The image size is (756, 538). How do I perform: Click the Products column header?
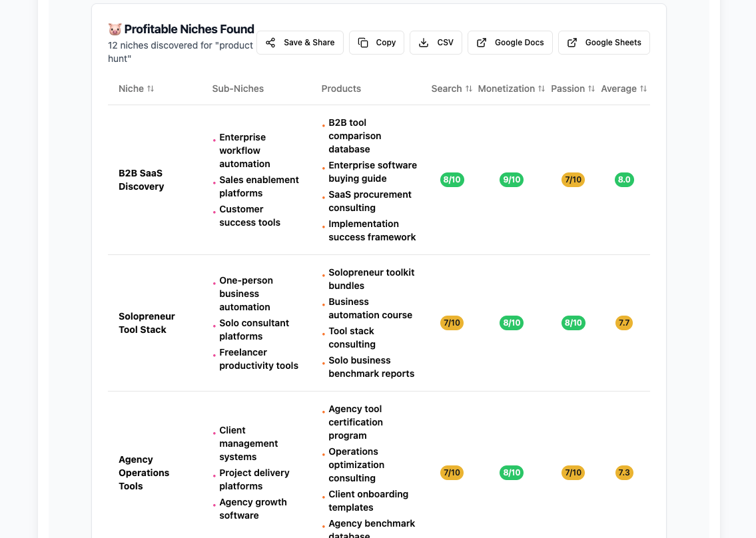pyautogui.click(x=341, y=89)
